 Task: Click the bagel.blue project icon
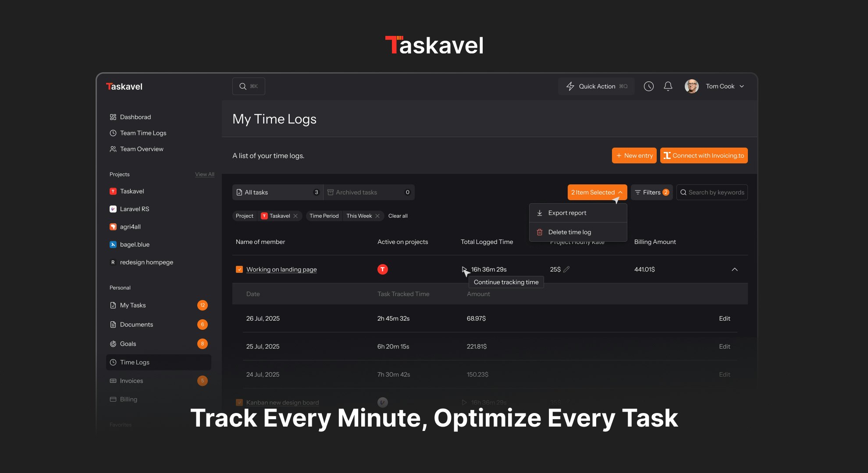pyautogui.click(x=113, y=244)
